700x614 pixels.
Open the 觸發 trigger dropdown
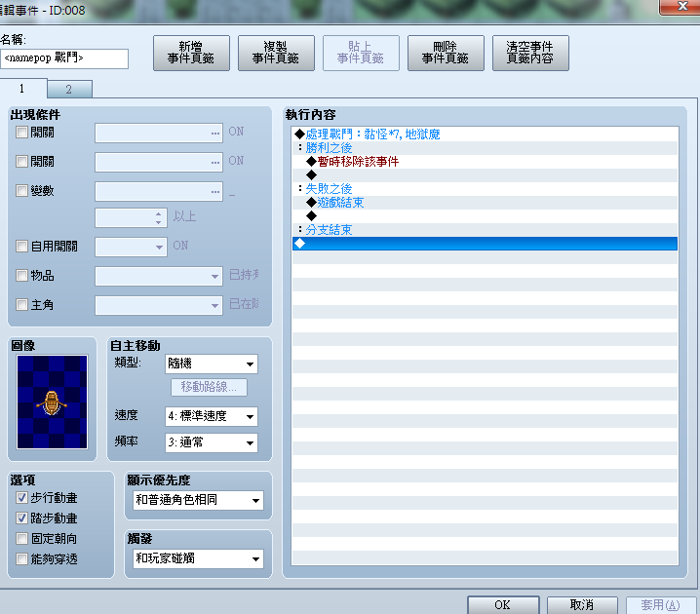coord(198,558)
